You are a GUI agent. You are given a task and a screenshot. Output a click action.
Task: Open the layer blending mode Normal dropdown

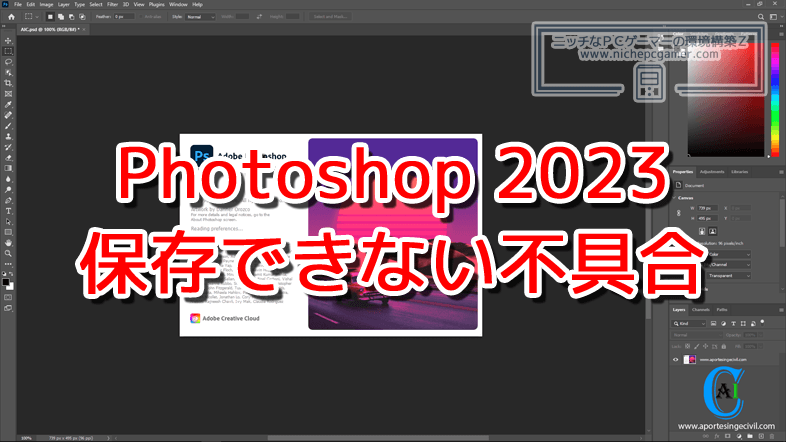tap(696, 335)
